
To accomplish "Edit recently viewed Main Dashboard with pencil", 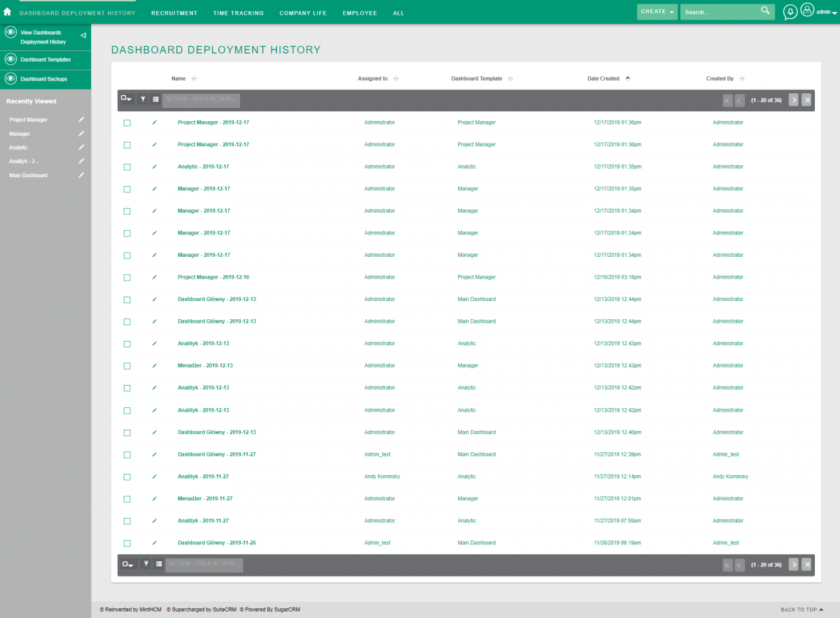I will click(x=81, y=175).
